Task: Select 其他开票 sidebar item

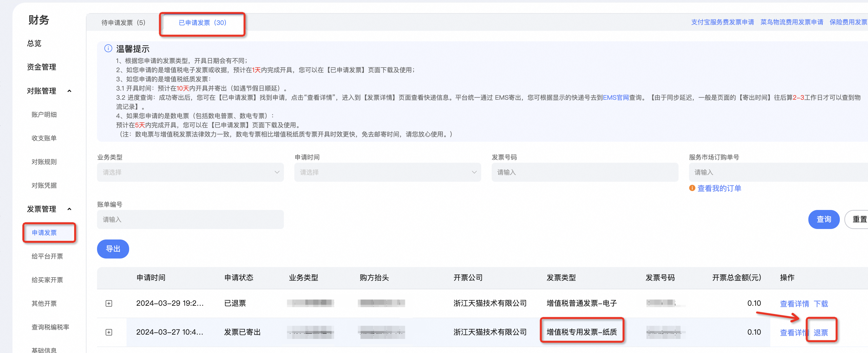Action: pyautogui.click(x=44, y=303)
